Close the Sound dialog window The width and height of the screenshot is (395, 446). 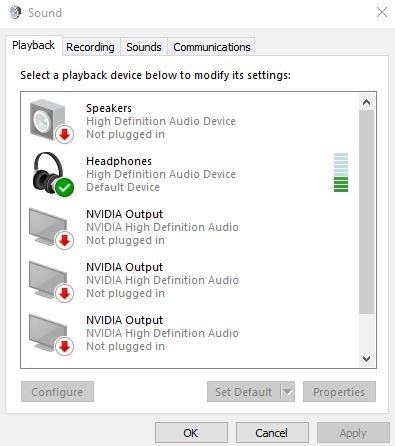(x=382, y=12)
